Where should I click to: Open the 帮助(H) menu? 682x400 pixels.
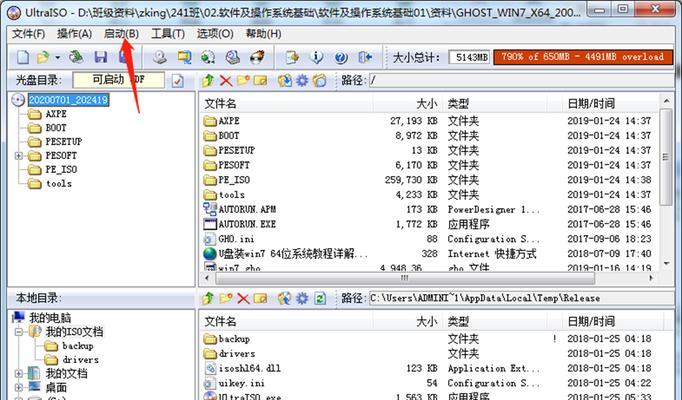263,33
